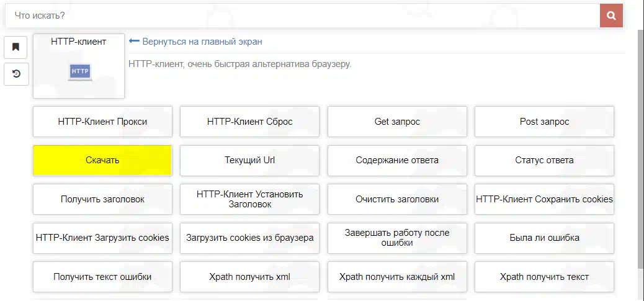The image size is (644, 301).
Task: Select the 'Текущий Url' action
Action: (x=249, y=160)
